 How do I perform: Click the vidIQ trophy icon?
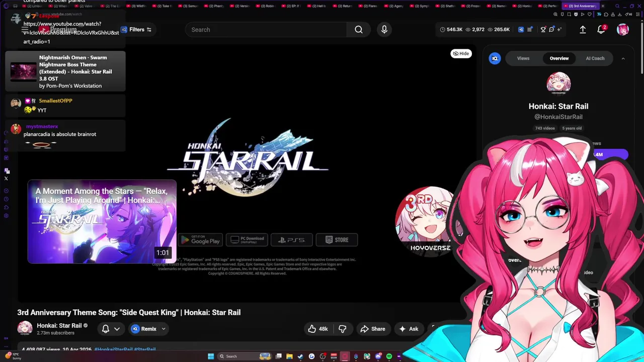point(543,30)
